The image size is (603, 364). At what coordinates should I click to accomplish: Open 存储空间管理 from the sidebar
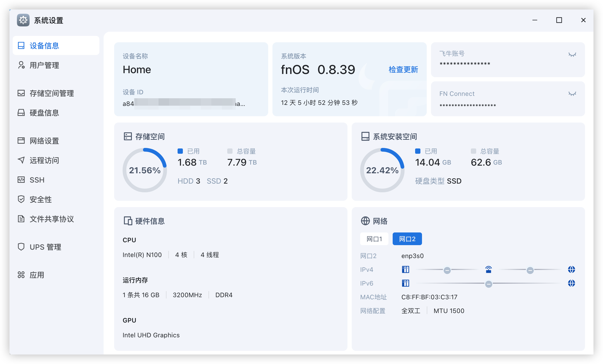coord(52,93)
